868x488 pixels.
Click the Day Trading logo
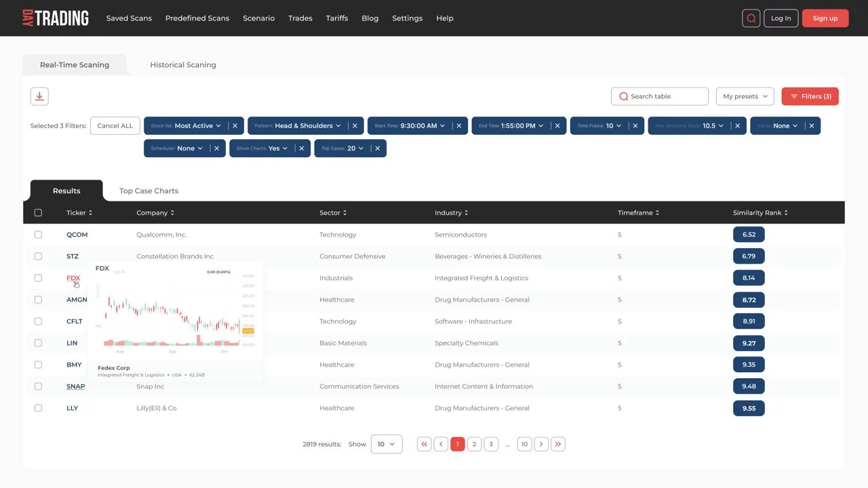(x=56, y=18)
